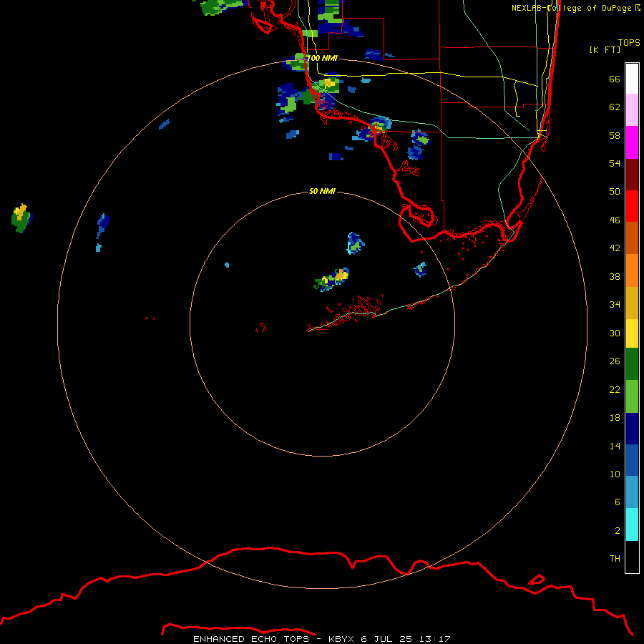Click legend value 26
The height and width of the screenshot is (644, 644).
coord(615,361)
